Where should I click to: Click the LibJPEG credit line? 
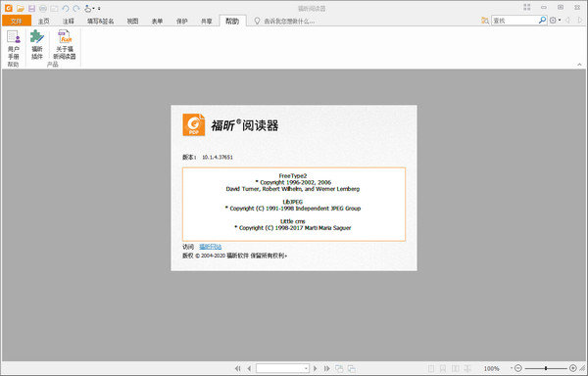point(292,202)
